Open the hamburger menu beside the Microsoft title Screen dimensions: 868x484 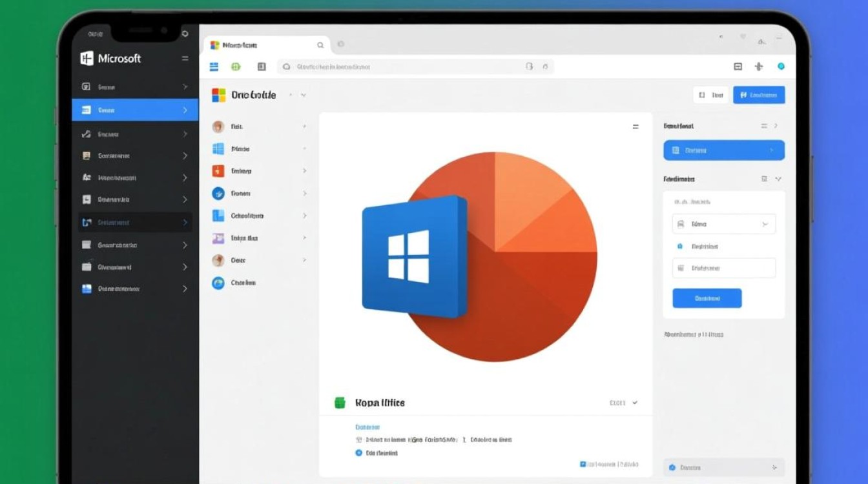pyautogui.click(x=185, y=58)
